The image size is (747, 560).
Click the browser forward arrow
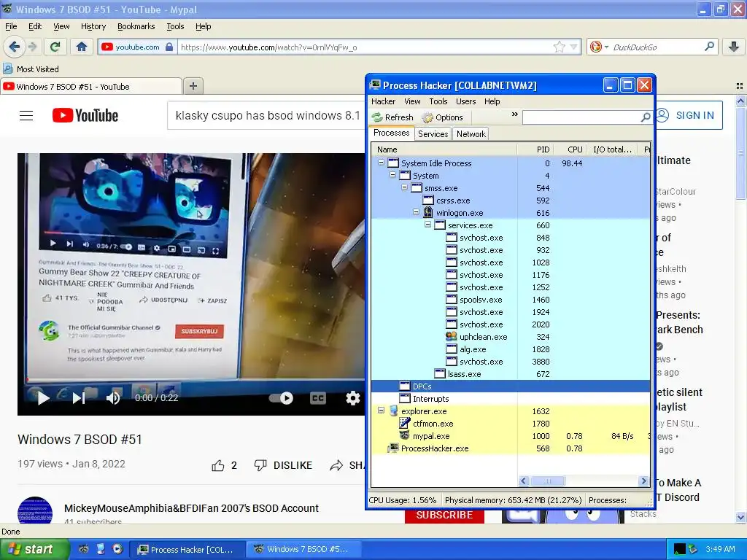(32, 47)
